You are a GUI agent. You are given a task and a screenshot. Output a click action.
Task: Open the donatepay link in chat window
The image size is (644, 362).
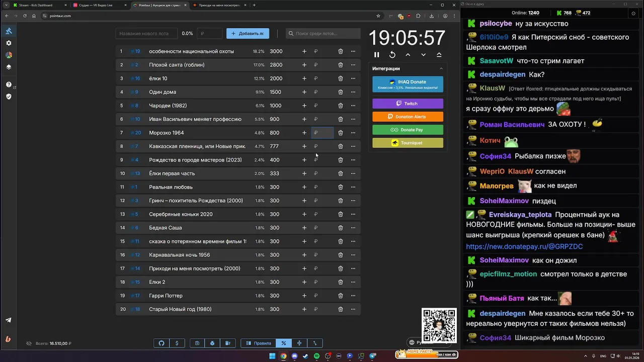coord(524,247)
